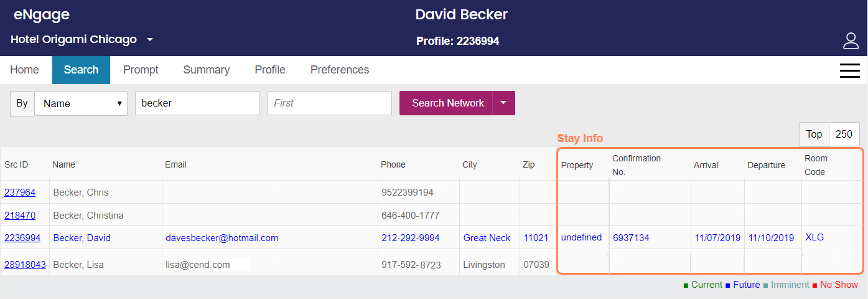Open the Preferences tab
The width and height of the screenshot is (868, 299).
340,70
